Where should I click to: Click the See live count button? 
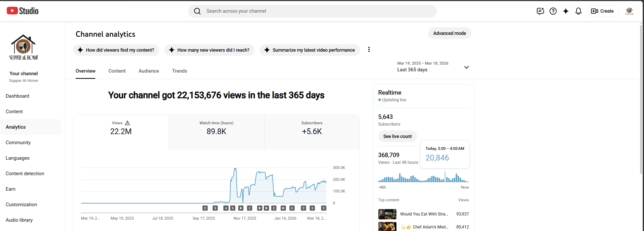(x=397, y=136)
